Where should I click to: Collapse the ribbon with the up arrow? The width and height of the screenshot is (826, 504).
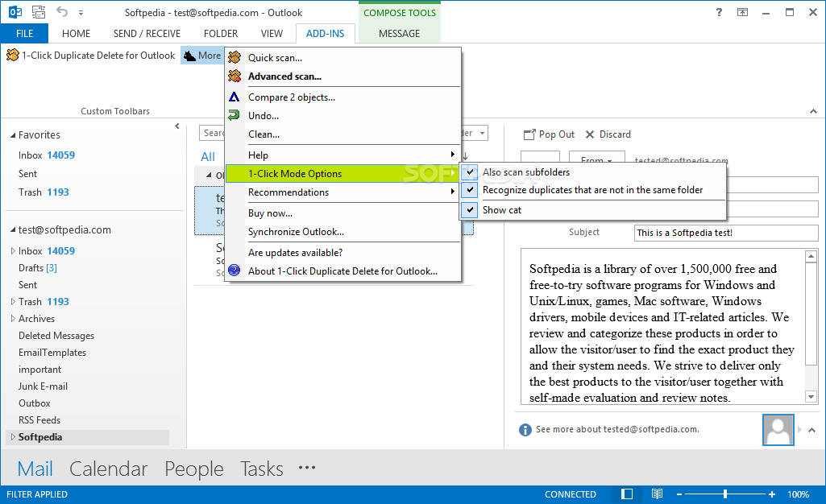pos(813,111)
